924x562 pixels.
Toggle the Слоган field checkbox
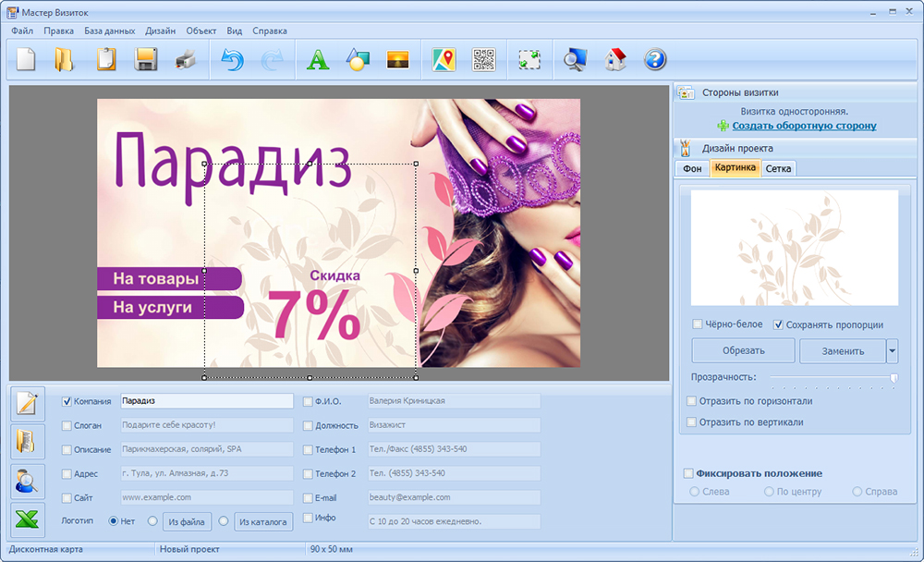tap(67, 425)
